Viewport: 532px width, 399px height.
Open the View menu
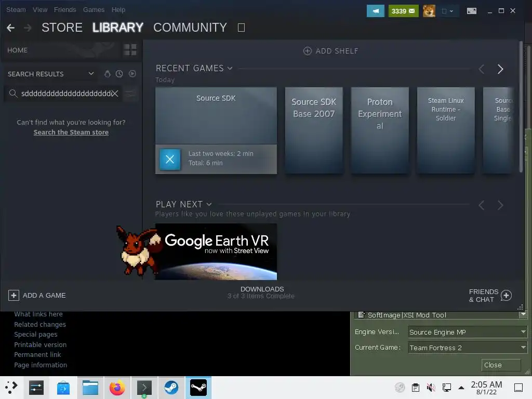click(x=40, y=10)
